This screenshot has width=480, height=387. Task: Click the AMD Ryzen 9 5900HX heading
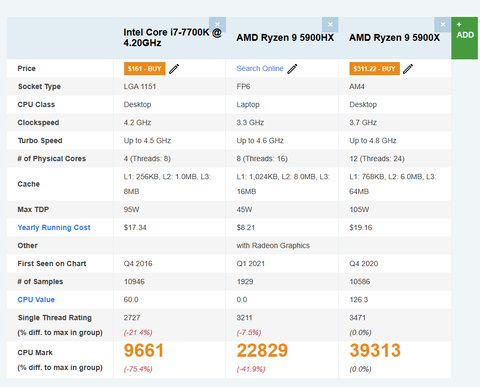coord(285,38)
